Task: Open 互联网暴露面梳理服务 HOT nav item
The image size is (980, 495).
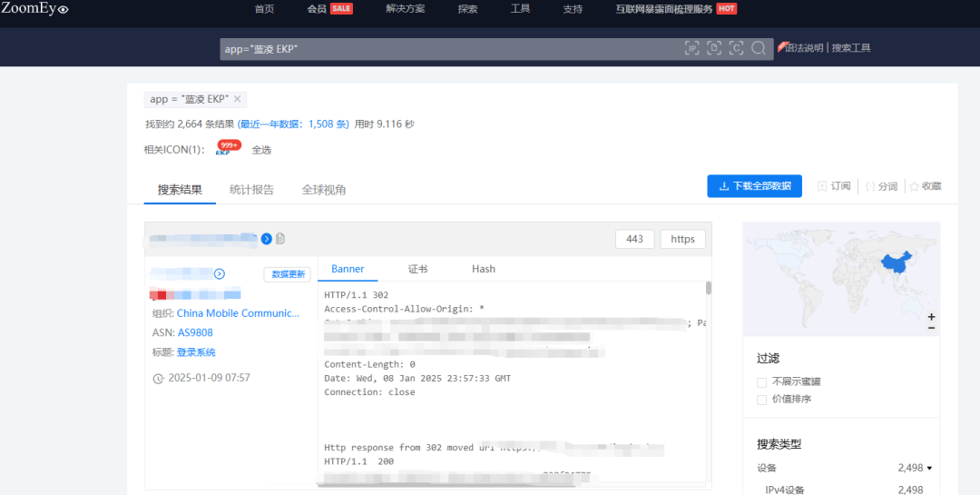Action: [x=676, y=9]
